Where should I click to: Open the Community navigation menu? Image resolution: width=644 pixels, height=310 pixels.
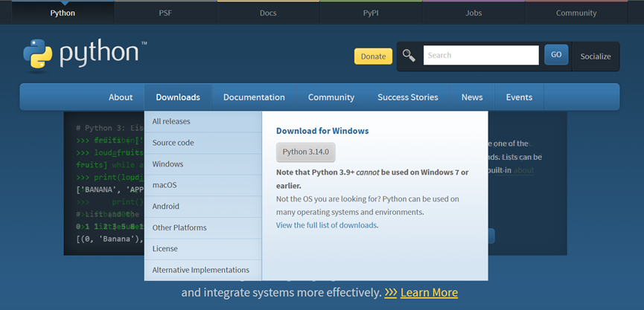[331, 97]
